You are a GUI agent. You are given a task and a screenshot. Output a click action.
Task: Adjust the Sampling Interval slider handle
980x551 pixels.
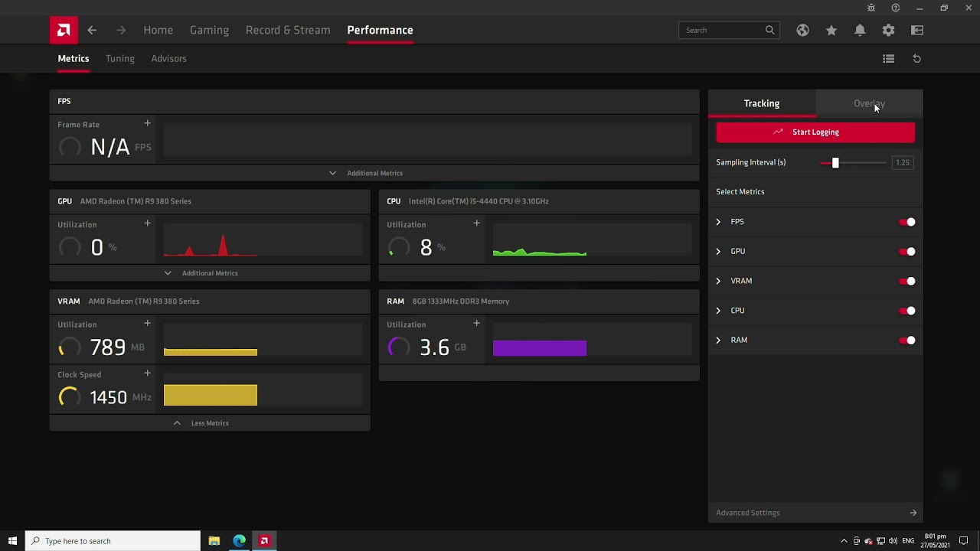[835, 162]
